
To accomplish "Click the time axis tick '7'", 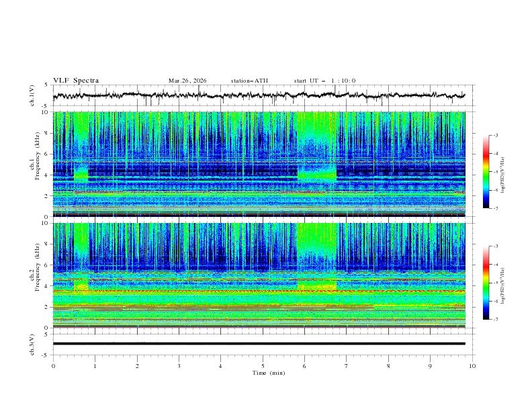I will 347,366.
